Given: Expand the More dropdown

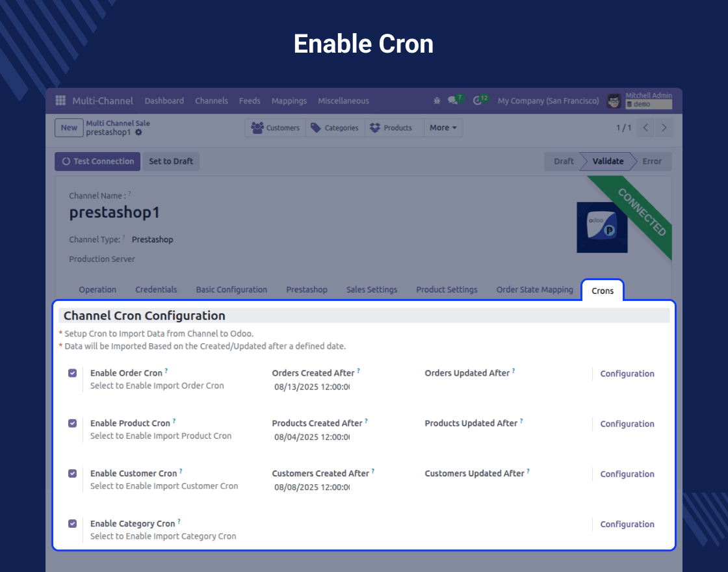Looking at the screenshot, I should (443, 127).
